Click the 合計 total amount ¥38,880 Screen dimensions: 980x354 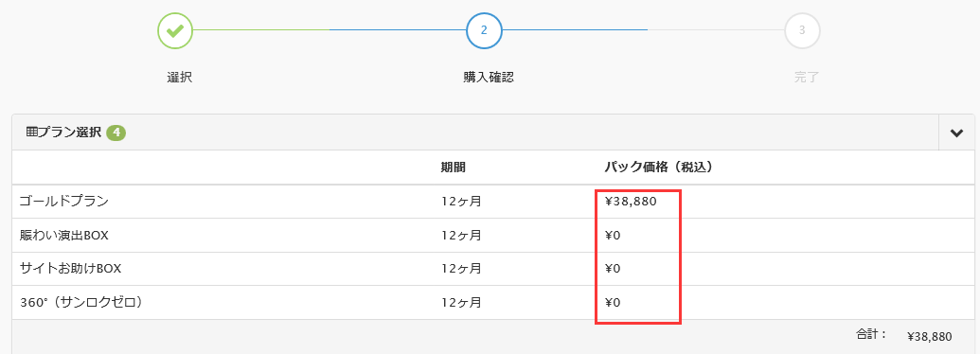(930, 337)
